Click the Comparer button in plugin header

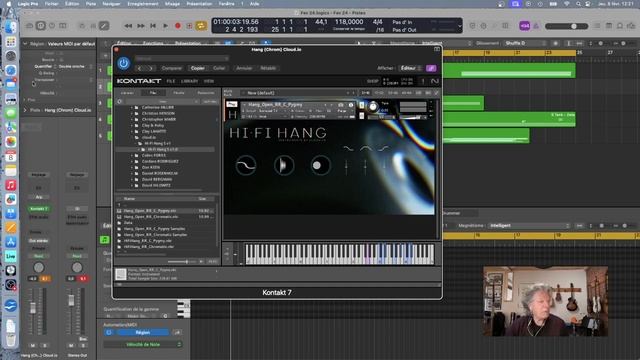pos(171,68)
